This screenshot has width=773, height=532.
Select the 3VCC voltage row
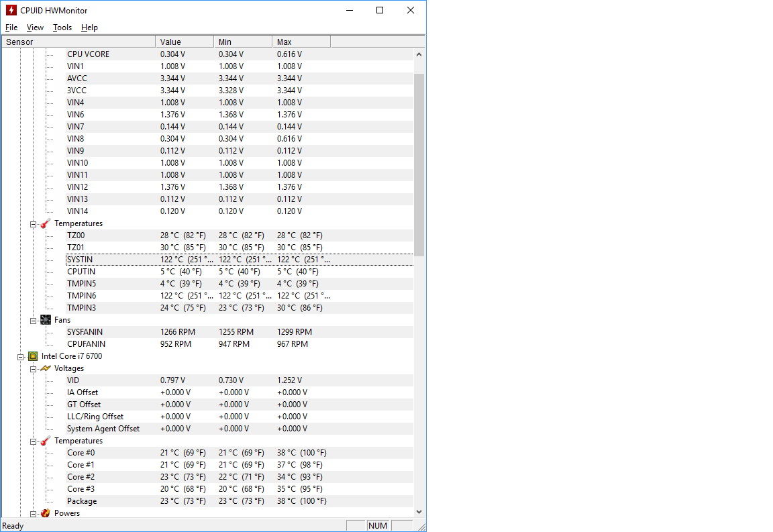pyautogui.click(x=240, y=90)
